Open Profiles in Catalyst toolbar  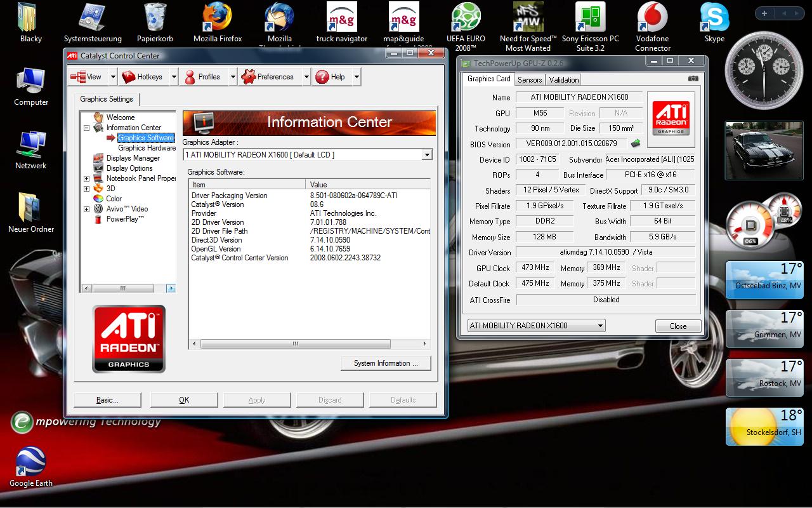tap(203, 77)
